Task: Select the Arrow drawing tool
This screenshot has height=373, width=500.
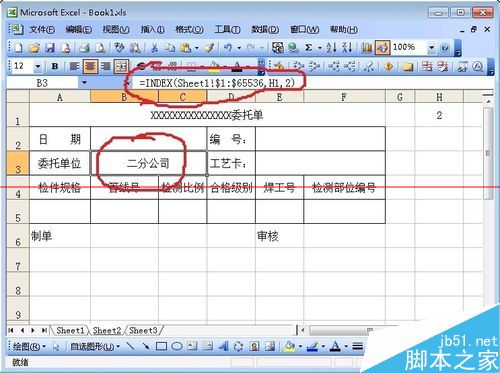Action: [146, 346]
